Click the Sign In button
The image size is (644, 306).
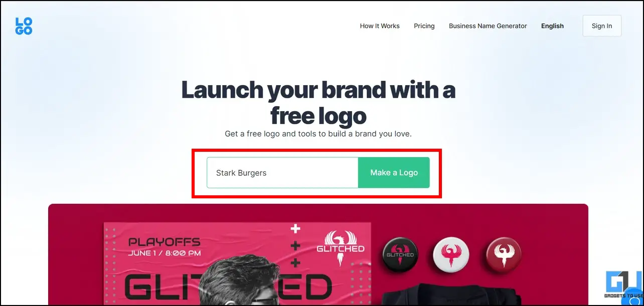pyautogui.click(x=602, y=26)
